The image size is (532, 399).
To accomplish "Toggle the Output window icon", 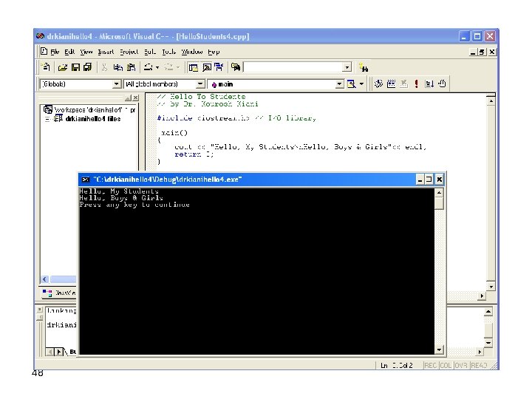I will [206, 67].
